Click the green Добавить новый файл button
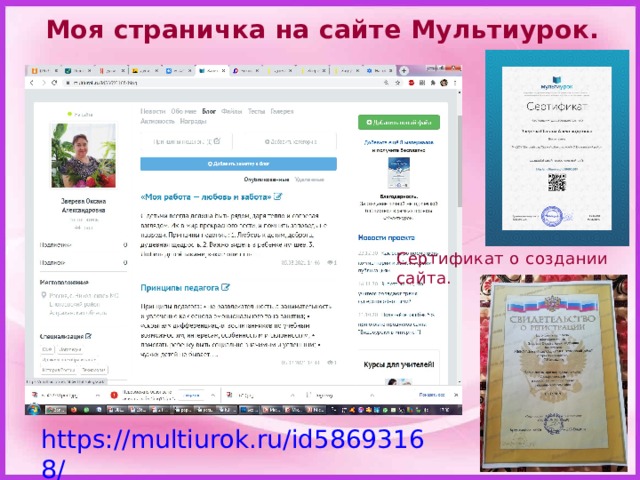Screen dimensions: 640x480 (x=399, y=122)
